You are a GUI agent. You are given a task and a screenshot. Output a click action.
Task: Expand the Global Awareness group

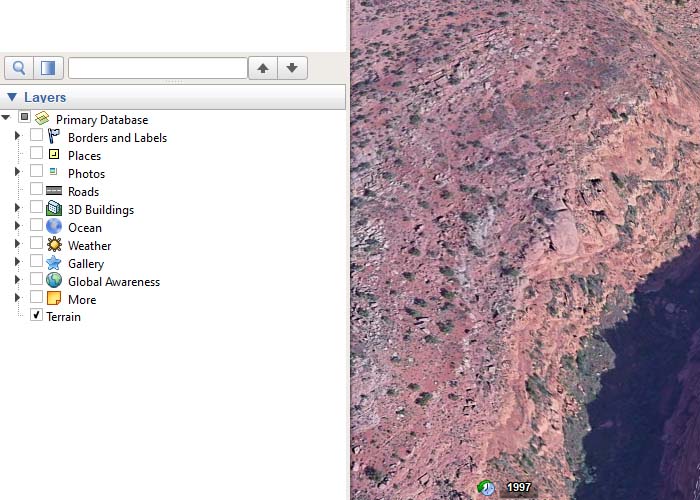pyautogui.click(x=17, y=281)
